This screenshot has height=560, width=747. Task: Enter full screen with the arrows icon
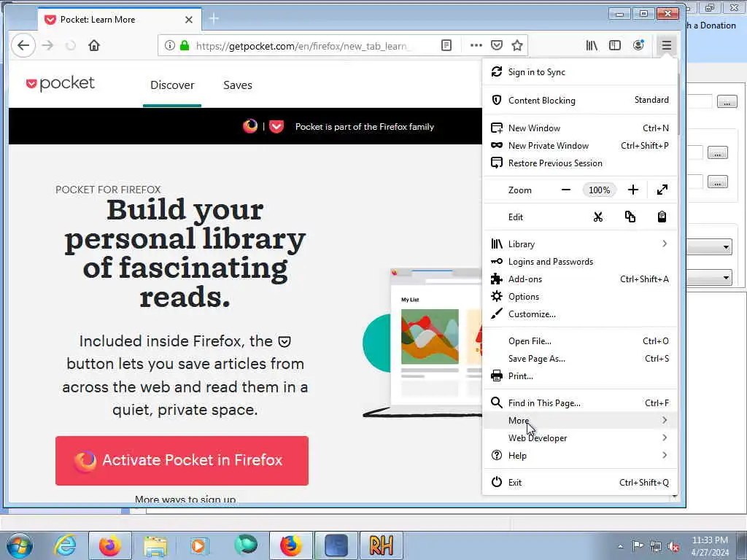click(x=662, y=190)
